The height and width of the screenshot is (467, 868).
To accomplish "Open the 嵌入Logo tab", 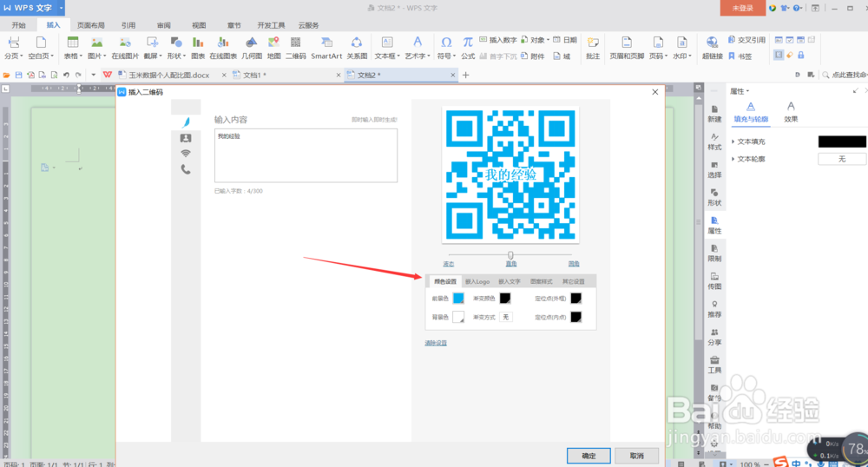I will (x=477, y=281).
